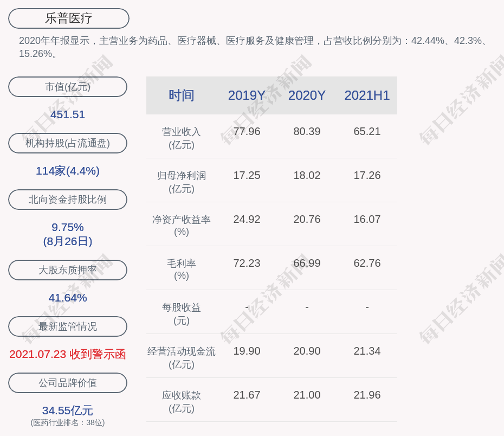
Task: Open the 最新监管情况 section
Action: [67, 326]
